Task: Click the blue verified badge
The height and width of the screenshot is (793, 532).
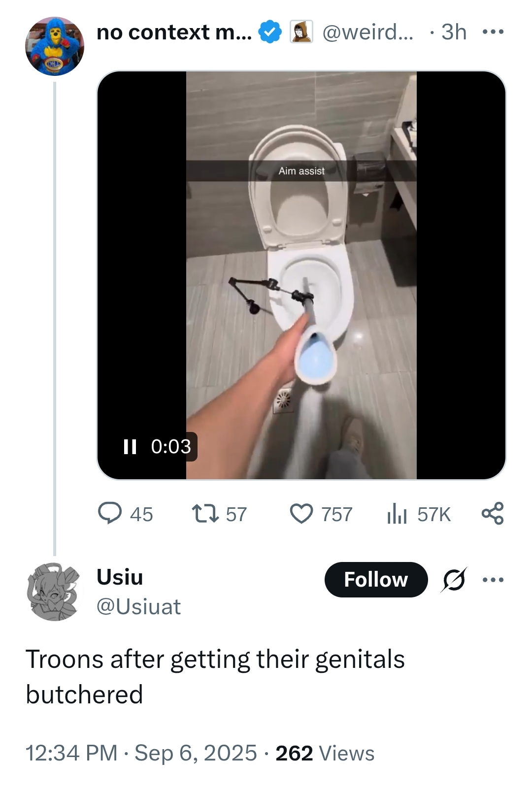Action: point(270,32)
